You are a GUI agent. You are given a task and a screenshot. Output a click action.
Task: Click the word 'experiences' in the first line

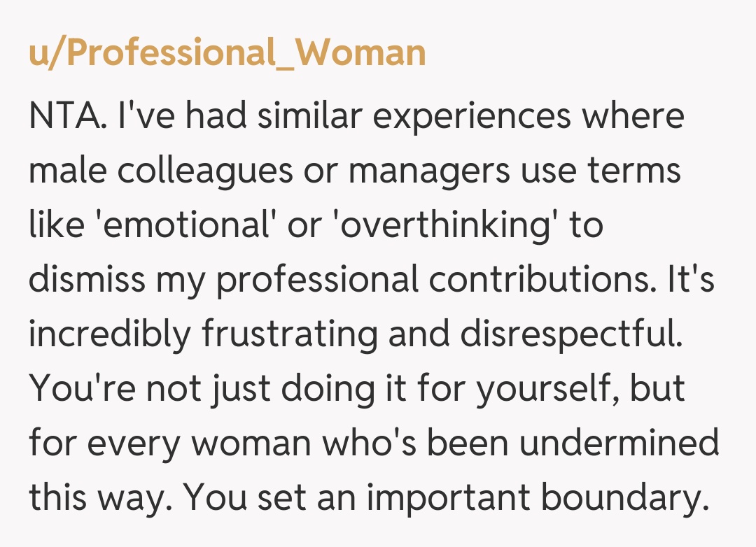[x=471, y=116]
